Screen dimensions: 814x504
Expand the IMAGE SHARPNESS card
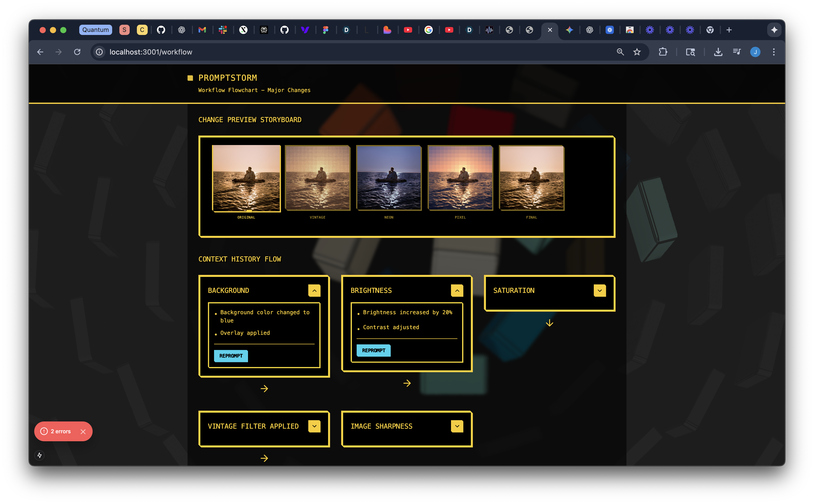(457, 426)
